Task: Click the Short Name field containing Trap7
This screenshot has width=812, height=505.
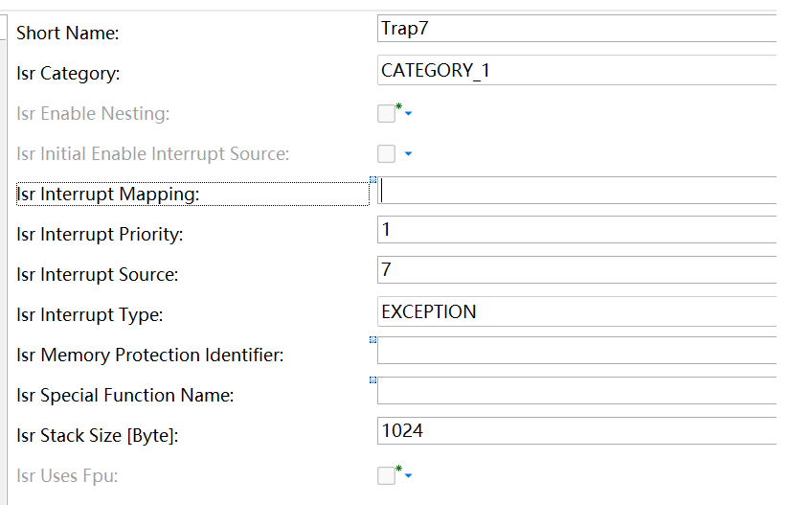Action: point(576,28)
